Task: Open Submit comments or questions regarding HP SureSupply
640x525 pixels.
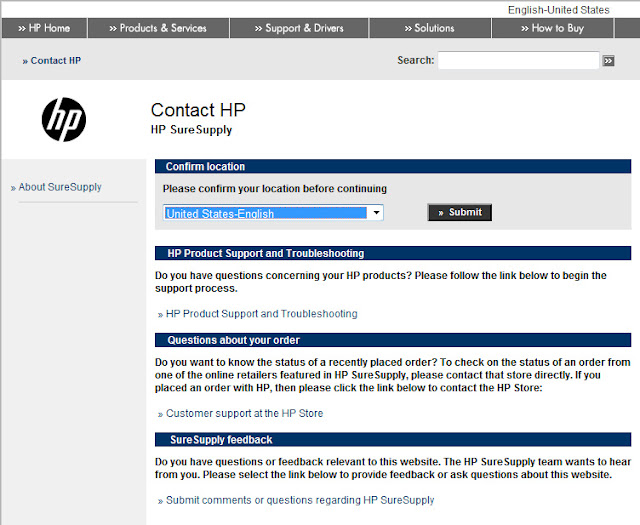Action: [296, 501]
